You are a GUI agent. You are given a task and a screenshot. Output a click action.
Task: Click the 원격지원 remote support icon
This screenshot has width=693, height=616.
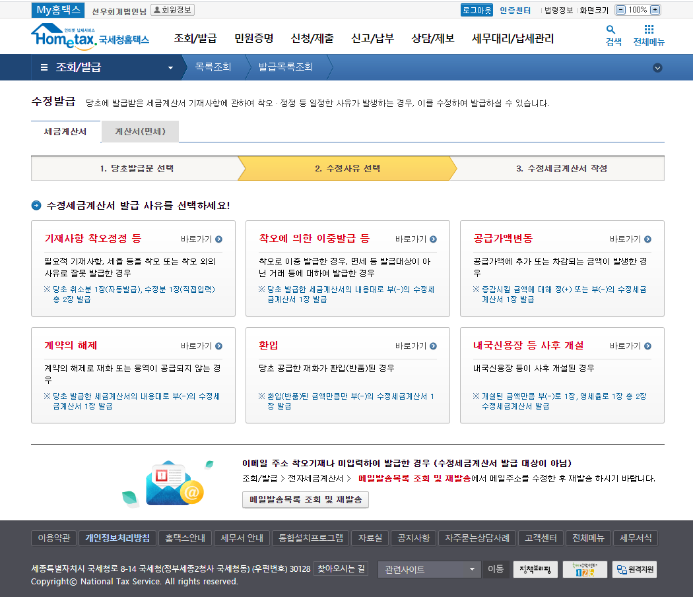(635, 569)
